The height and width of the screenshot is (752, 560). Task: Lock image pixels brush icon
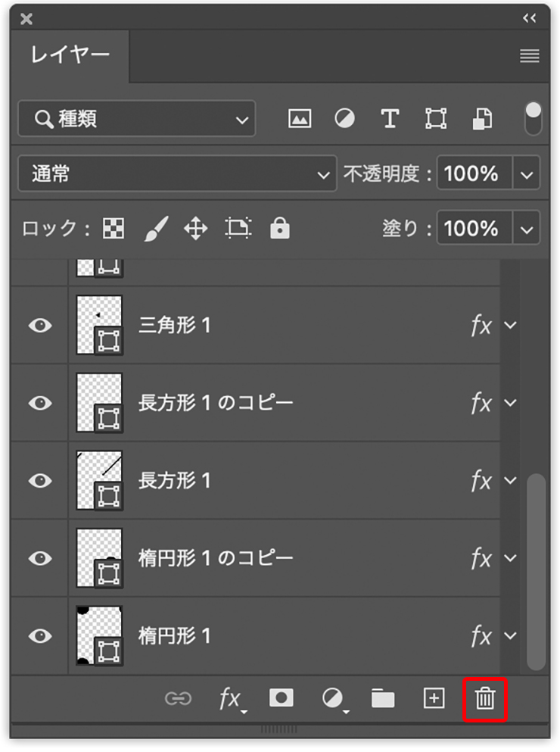(157, 228)
